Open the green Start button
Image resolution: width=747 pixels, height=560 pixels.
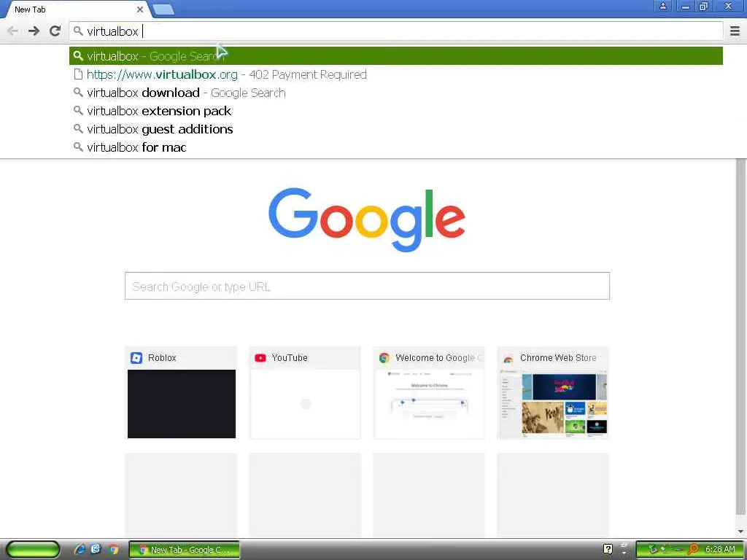point(32,549)
